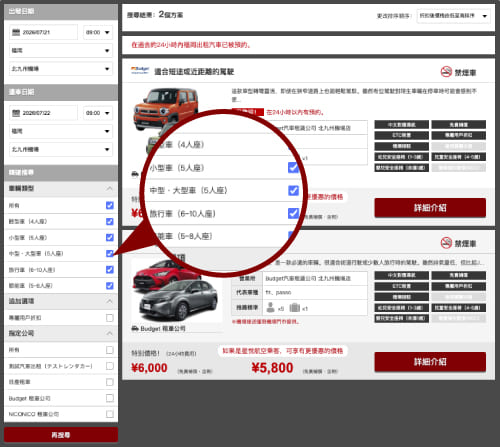This screenshot has height=447, width=500.
Task: Click the red 24-hour booking notice text
Action: pyautogui.click(x=191, y=45)
